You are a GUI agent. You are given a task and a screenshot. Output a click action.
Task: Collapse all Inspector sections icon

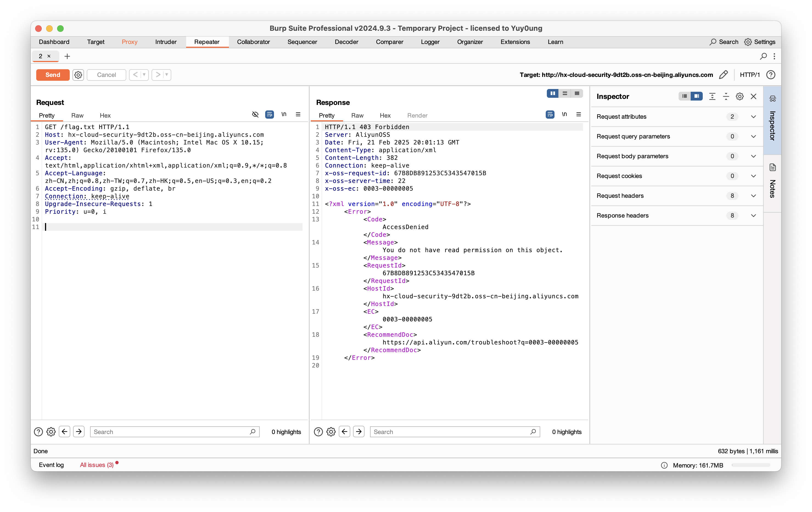(x=726, y=96)
